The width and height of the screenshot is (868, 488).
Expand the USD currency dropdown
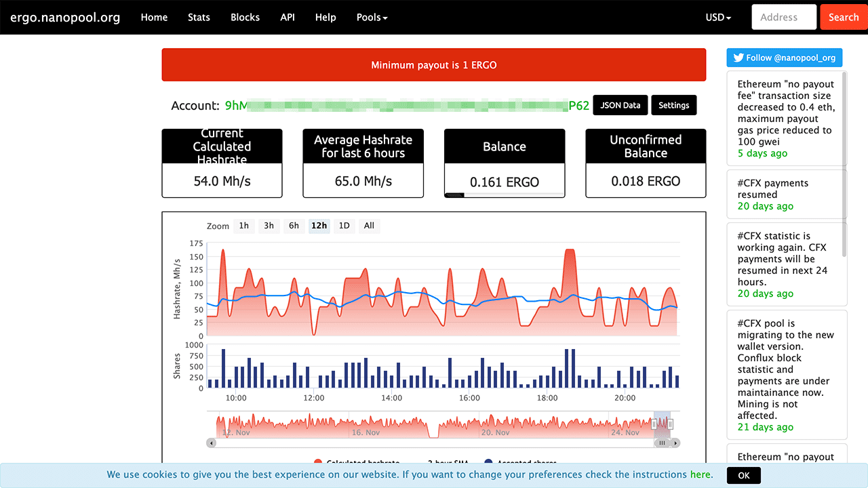[x=718, y=18]
